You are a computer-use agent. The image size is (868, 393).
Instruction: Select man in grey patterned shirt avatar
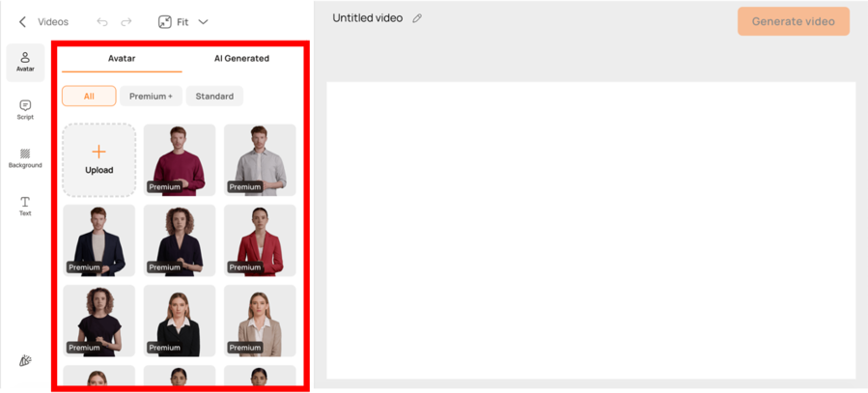260,160
